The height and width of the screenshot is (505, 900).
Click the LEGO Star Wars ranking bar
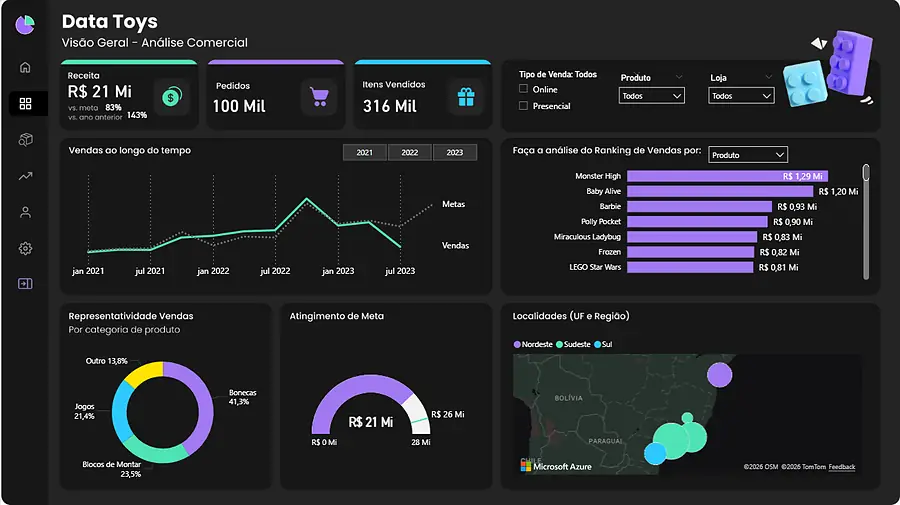pyautogui.click(x=690, y=267)
